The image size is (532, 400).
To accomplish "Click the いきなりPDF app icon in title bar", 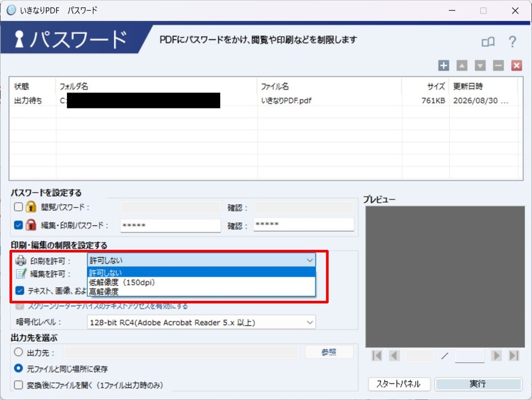I will (x=11, y=10).
